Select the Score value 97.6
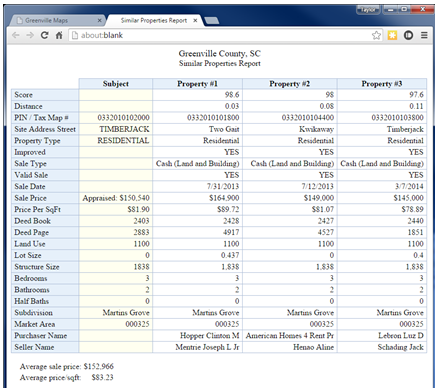Image resolution: width=439 pixels, height=390 pixels. pos(416,95)
